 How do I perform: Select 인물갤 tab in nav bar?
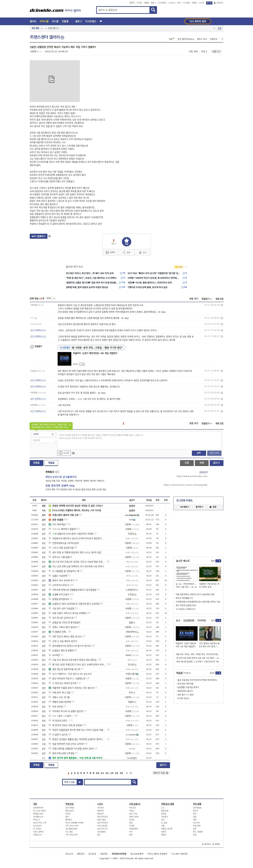pyautogui.click(x=65, y=21)
